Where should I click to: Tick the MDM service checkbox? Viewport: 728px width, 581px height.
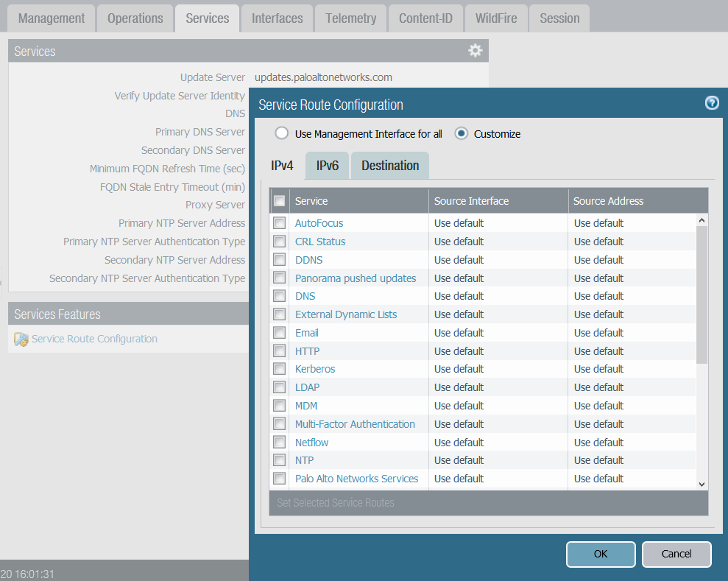coord(279,406)
